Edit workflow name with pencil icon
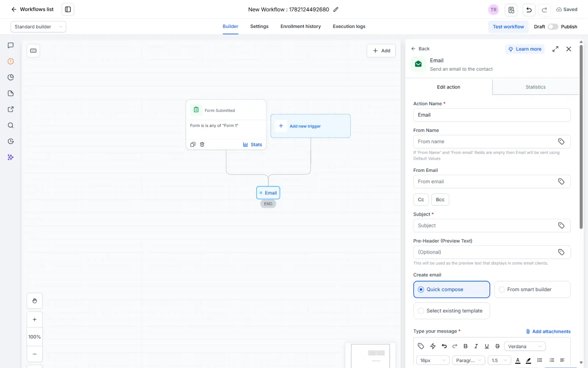 click(336, 10)
